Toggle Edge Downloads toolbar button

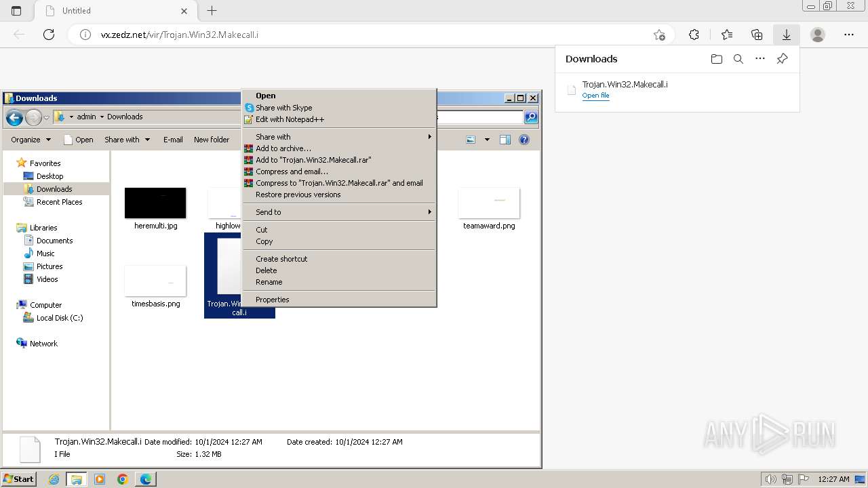pyautogui.click(x=787, y=35)
